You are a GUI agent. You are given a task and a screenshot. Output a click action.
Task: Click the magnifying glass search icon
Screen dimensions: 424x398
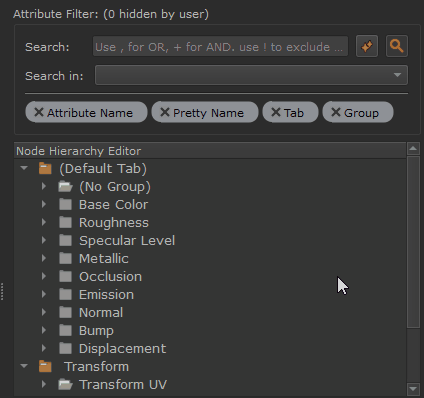click(397, 46)
